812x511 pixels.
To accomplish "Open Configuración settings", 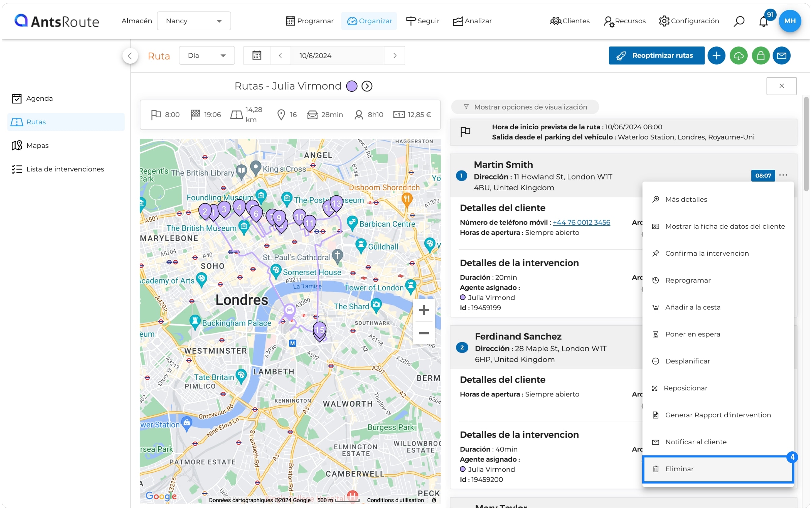I will pyautogui.click(x=689, y=21).
